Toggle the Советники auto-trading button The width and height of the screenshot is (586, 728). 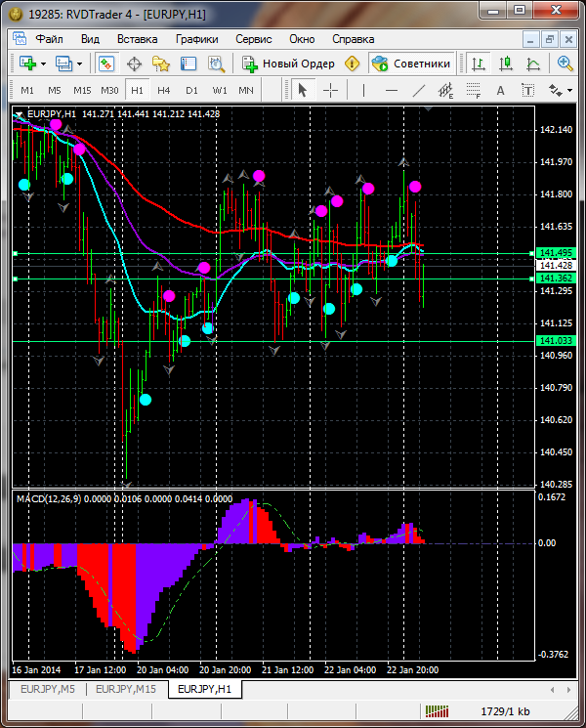411,64
